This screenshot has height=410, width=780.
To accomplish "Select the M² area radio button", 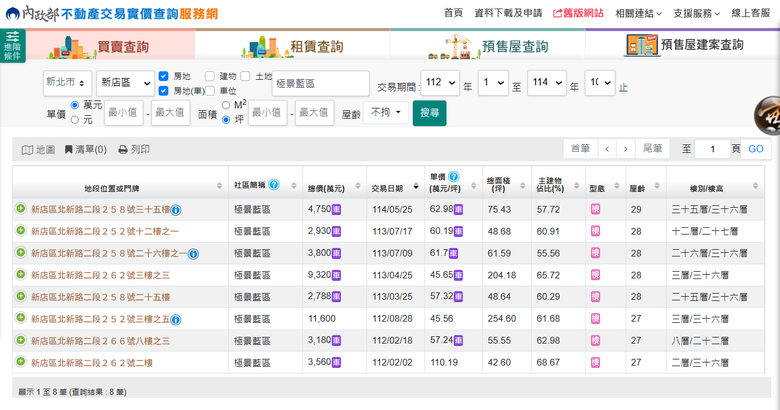I will coord(226,104).
